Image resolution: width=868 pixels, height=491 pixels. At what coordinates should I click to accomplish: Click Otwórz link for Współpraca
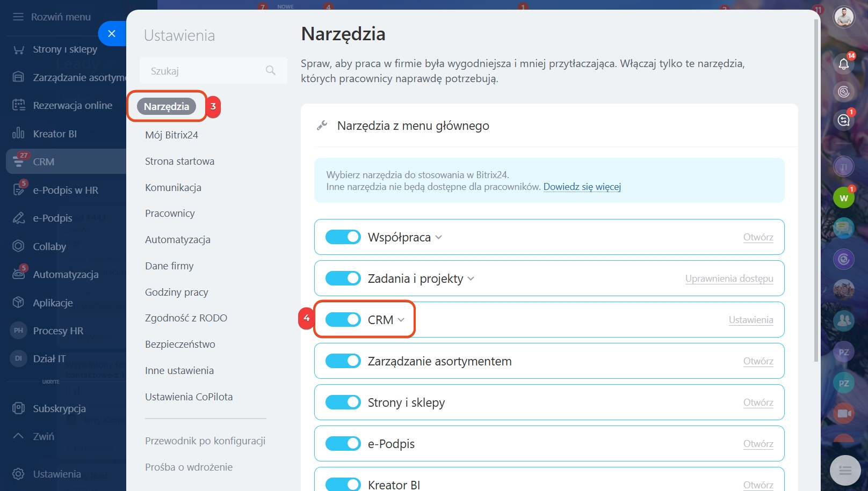[x=758, y=237]
